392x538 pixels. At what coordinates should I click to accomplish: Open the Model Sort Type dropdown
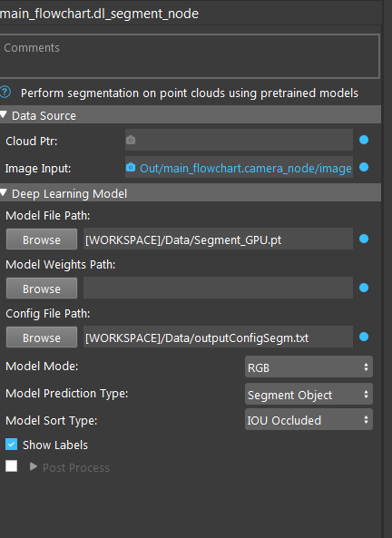pos(309,419)
